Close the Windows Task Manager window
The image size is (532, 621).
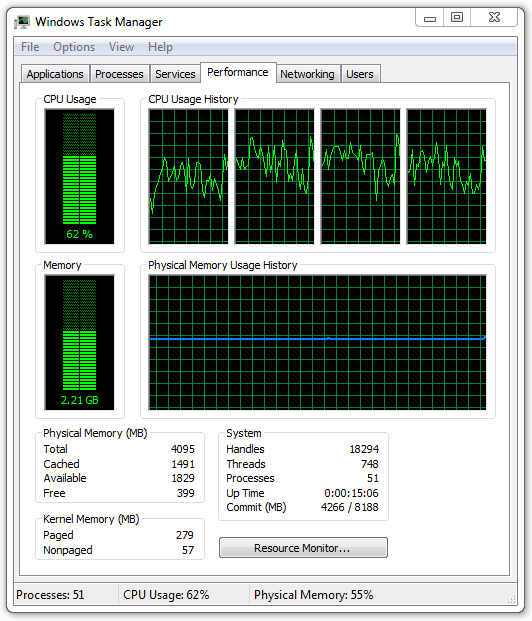point(494,17)
